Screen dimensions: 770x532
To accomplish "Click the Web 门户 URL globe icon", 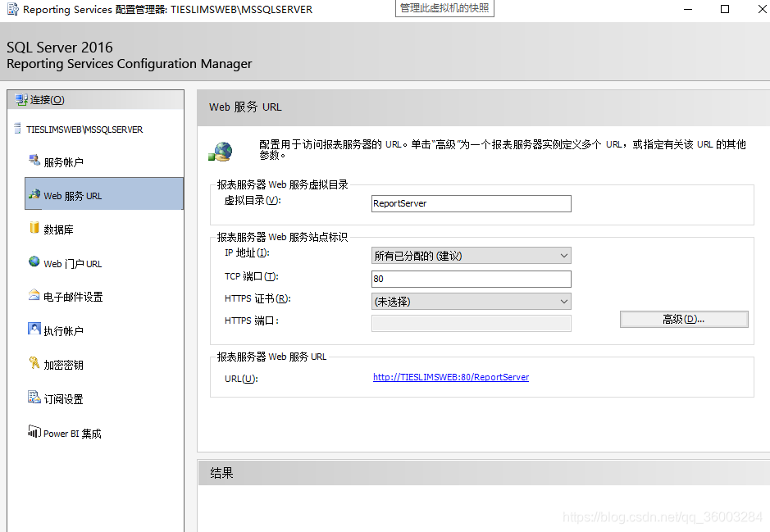I will point(34,261).
